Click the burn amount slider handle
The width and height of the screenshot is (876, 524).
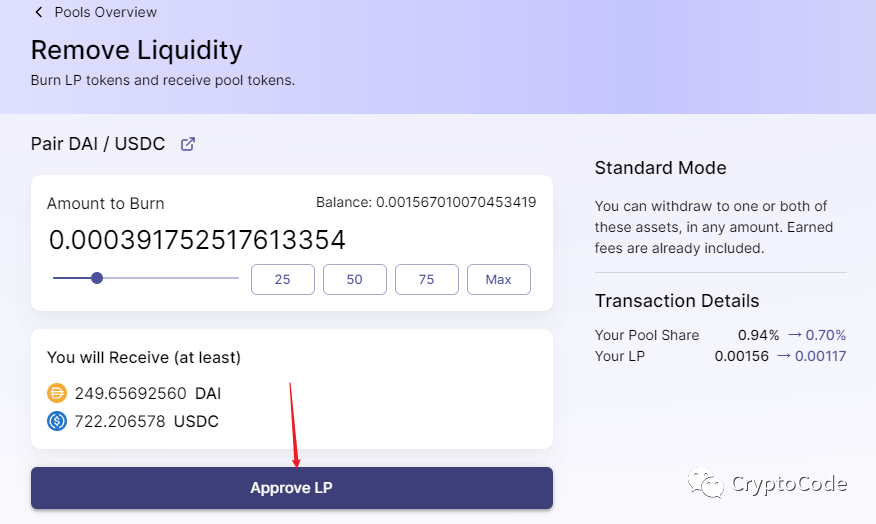click(x=97, y=278)
